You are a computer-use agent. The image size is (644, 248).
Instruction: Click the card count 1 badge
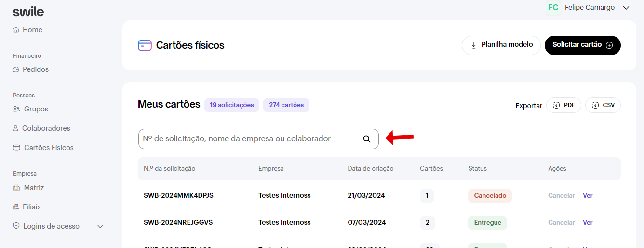[x=427, y=196]
